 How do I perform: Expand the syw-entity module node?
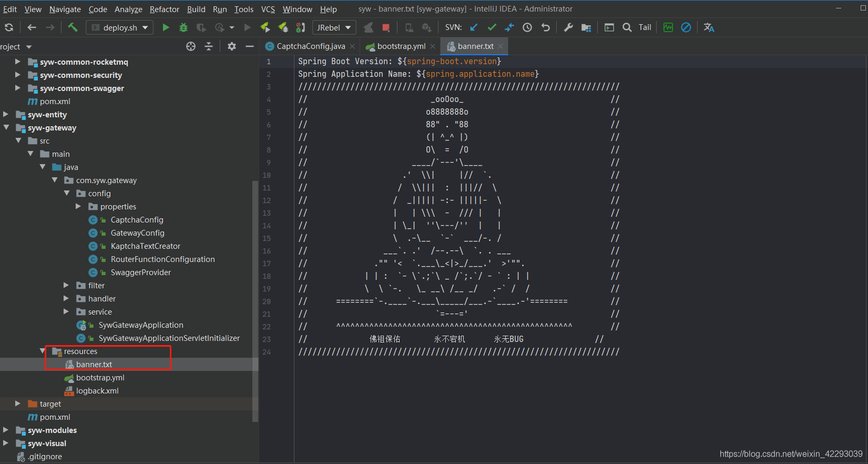click(6, 114)
